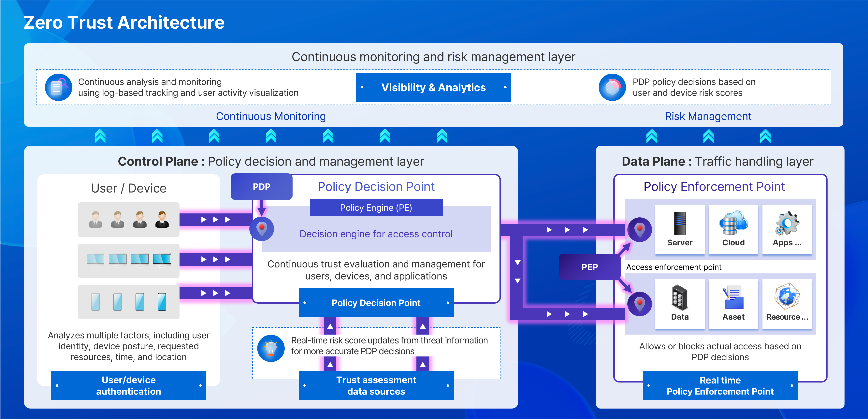Click the Continuous Monitoring label

[x=271, y=116]
